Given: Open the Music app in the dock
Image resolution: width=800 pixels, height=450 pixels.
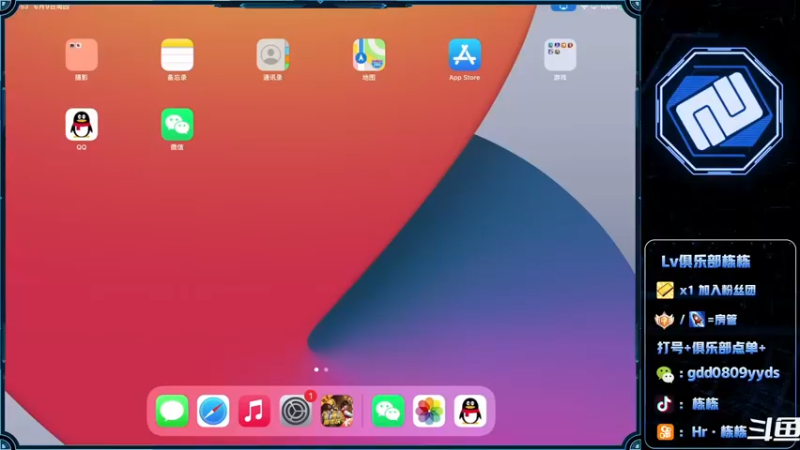Looking at the screenshot, I should tap(254, 411).
